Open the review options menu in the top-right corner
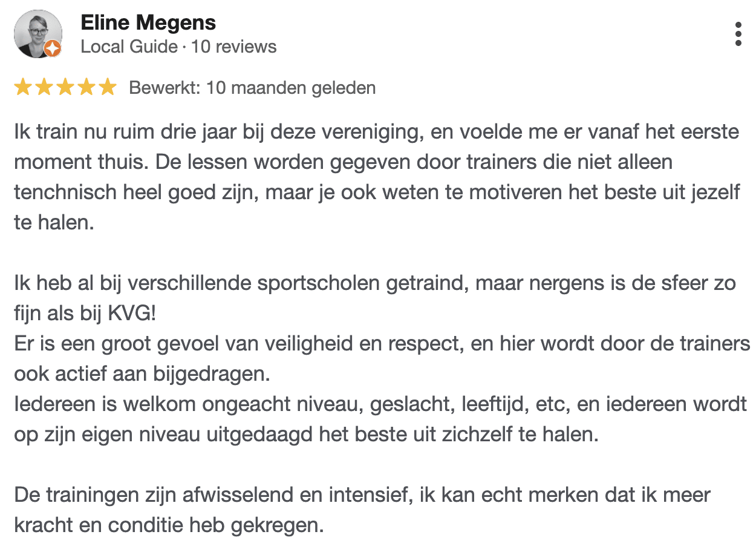This screenshot has height=546, width=756. [738, 33]
